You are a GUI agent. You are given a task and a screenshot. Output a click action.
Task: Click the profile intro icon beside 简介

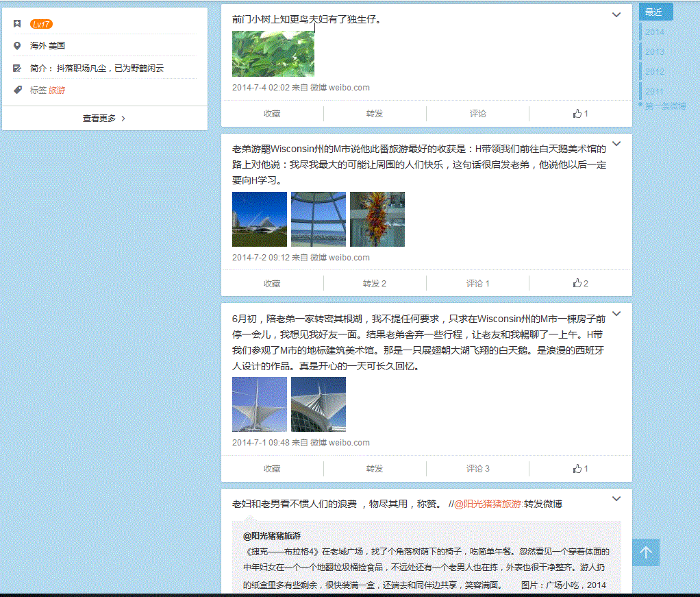click(x=17, y=69)
